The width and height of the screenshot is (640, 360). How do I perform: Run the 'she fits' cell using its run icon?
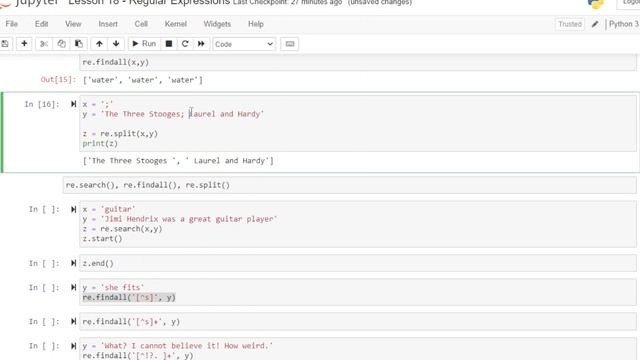[73, 287]
